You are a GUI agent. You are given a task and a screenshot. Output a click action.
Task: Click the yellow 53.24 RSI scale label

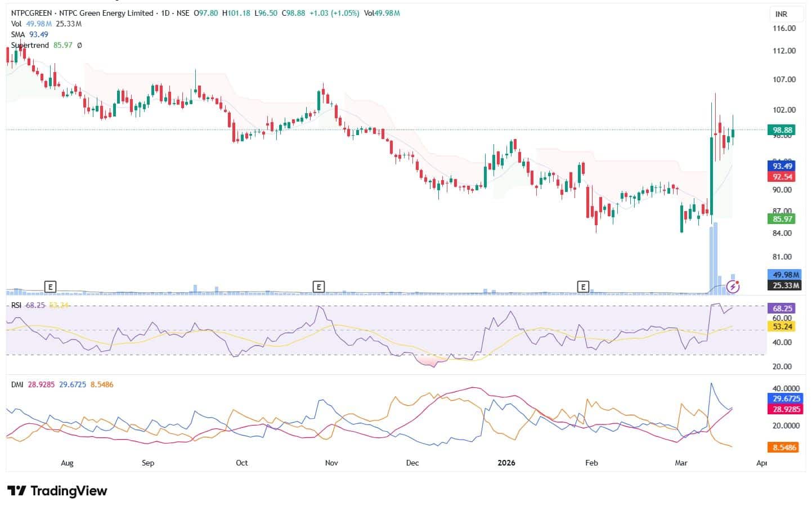tap(782, 326)
